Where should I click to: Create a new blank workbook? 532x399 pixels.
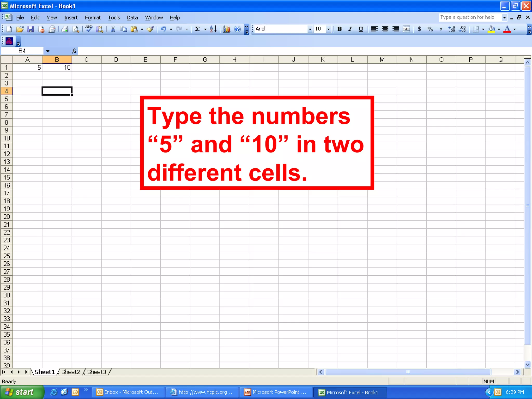[x=9, y=29]
